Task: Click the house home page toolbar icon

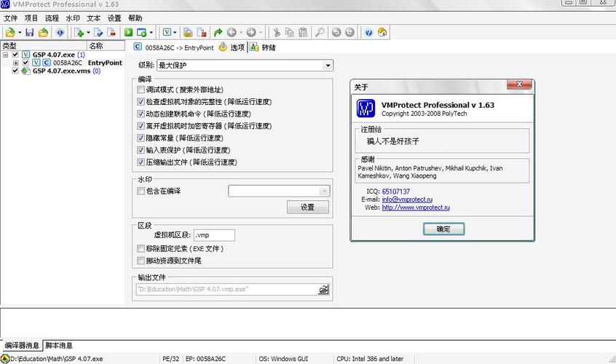Action: (382, 33)
